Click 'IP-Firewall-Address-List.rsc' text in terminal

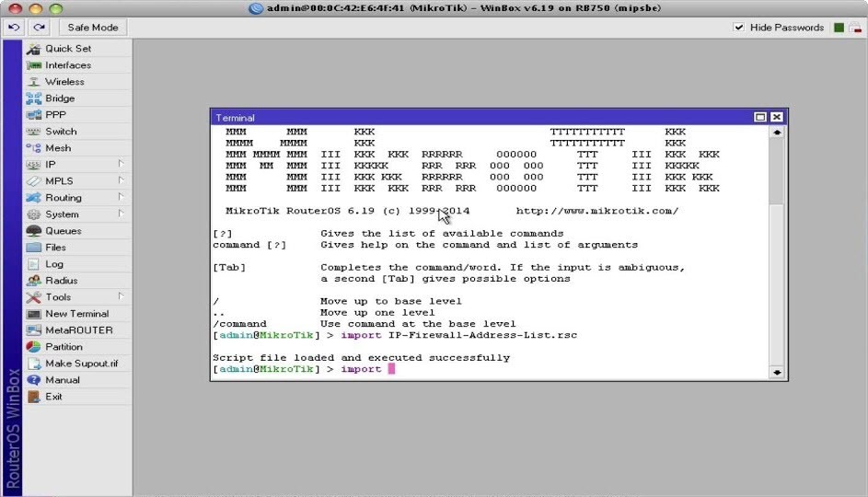point(482,335)
